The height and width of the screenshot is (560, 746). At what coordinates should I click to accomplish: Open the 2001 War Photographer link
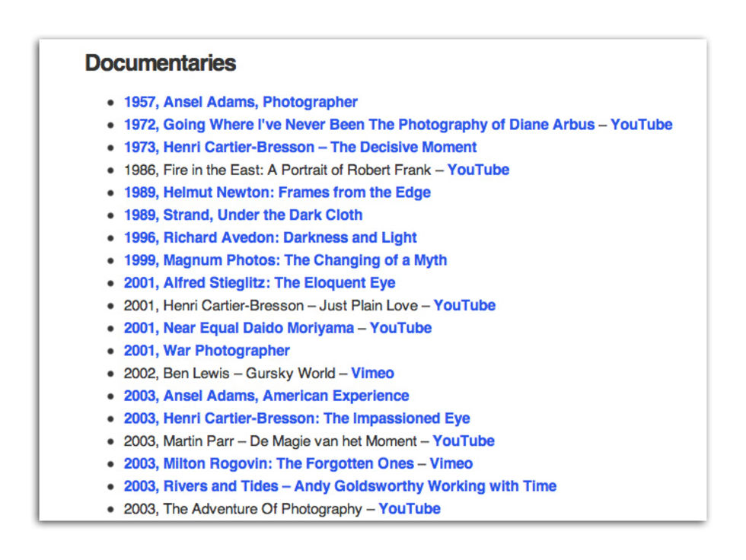pos(206,350)
